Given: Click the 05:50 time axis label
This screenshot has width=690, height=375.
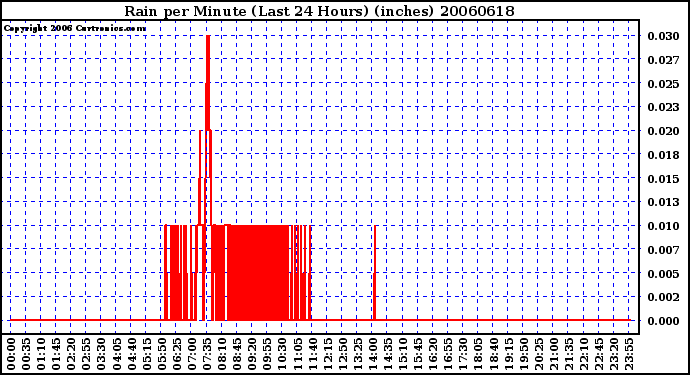Looking at the screenshot, I should [161, 354].
